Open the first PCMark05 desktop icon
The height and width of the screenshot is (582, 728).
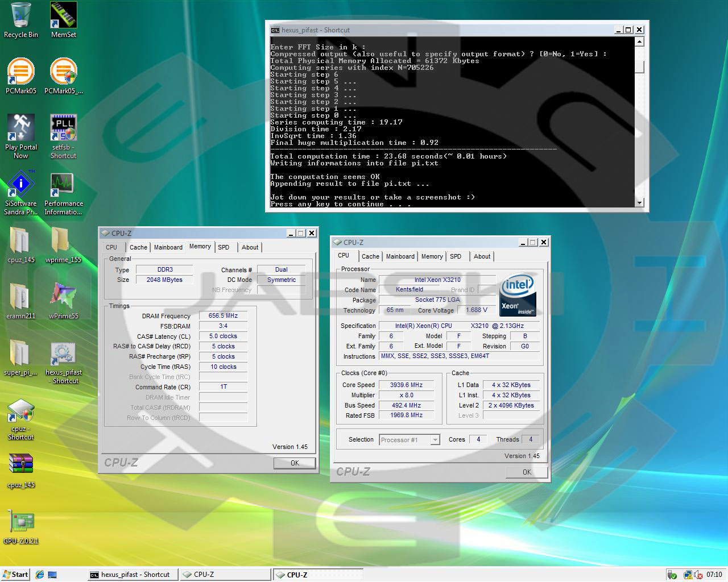21,76
